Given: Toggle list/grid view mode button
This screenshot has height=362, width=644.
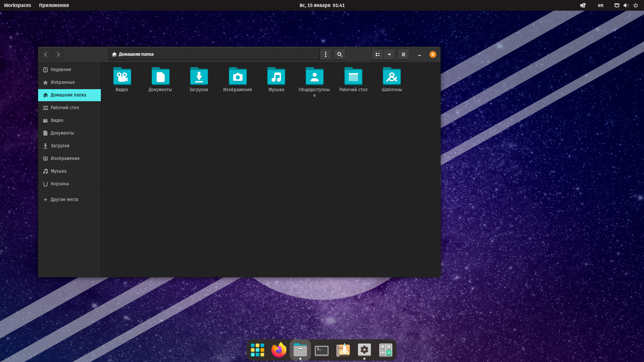Looking at the screenshot, I should pyautogui.click(x=378, y=54).
